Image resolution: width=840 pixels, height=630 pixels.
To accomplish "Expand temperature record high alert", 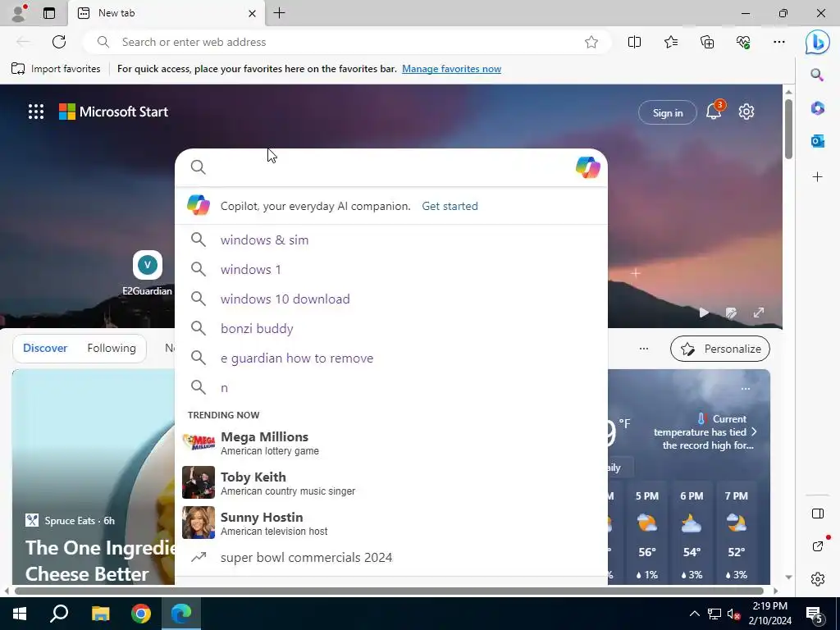I will (x=705, y=431).
